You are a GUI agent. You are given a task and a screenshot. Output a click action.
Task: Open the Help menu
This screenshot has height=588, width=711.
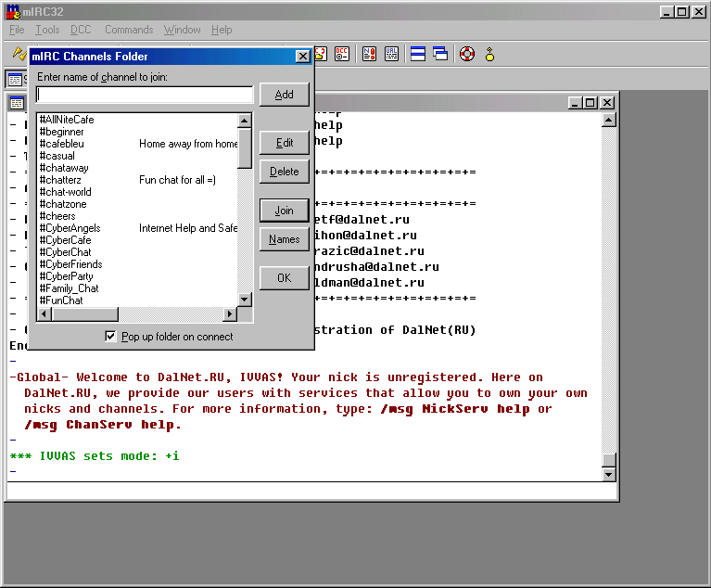(x=222, y=30)
